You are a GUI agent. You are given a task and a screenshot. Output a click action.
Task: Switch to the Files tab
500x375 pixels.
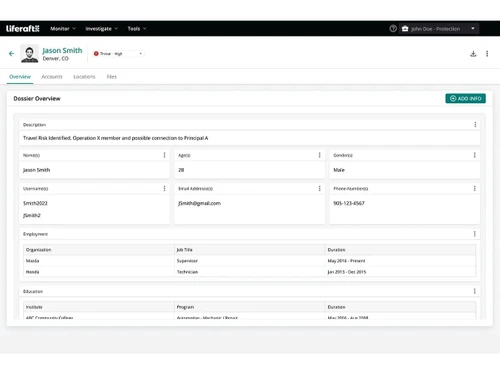click(112, 77)
